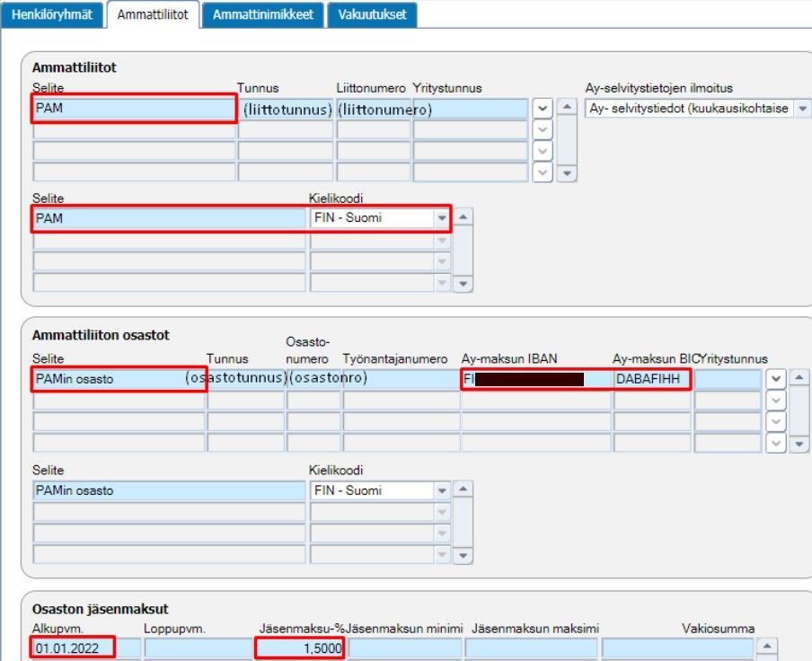Image resolution: width=812 pixels, height=661 pixels.
Task: Select the Ammattiliitot tab
Action: click(x=153, y=14)
